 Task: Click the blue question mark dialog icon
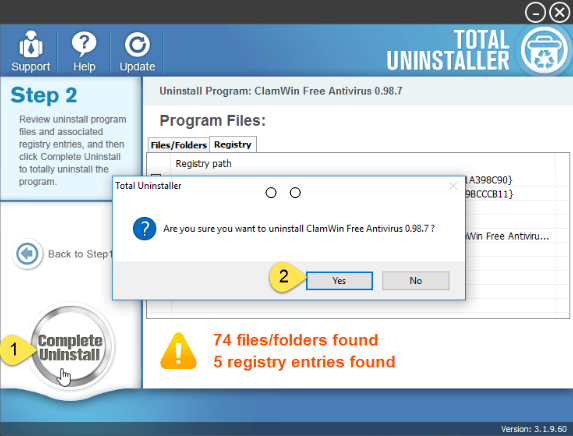click(145, 229)
